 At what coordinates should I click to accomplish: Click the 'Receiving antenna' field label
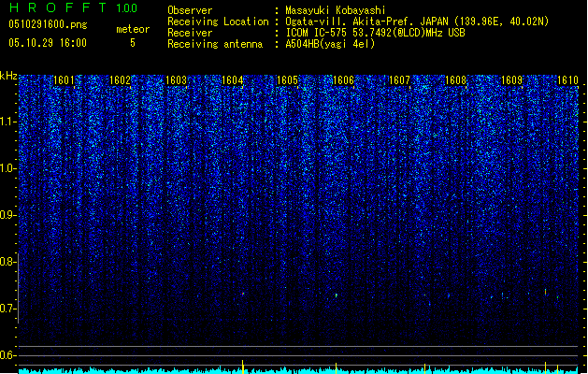[x=215, y=44]
